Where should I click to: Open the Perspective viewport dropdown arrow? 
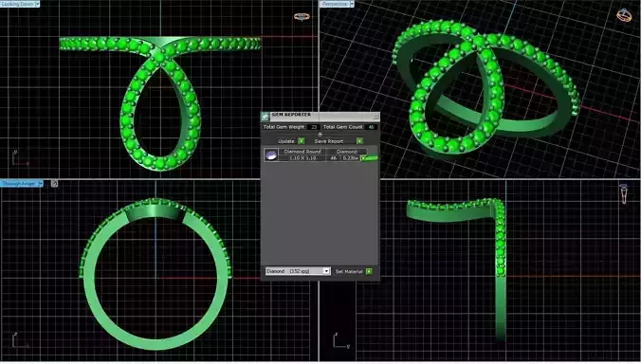click(352, 4)
